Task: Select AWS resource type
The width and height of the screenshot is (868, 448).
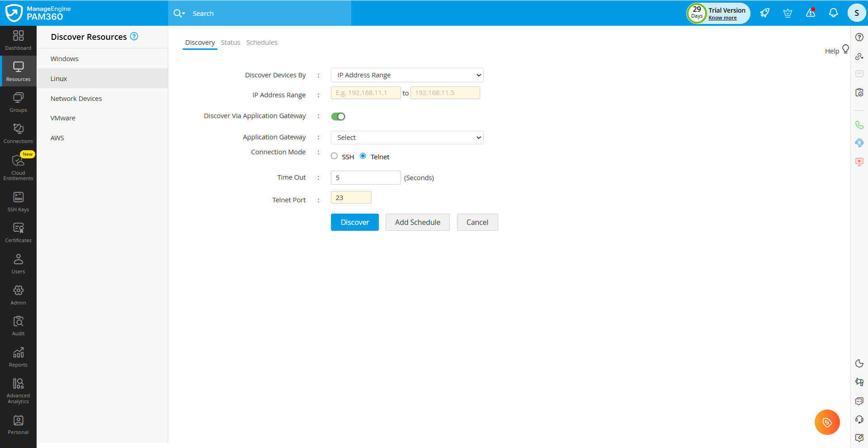Action: (x=102, y=138)
